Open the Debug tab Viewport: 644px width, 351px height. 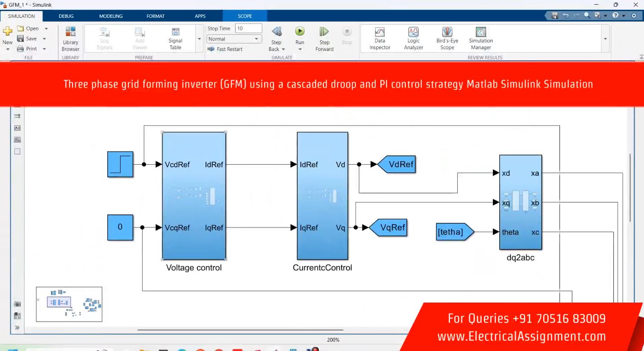[66, 16]
